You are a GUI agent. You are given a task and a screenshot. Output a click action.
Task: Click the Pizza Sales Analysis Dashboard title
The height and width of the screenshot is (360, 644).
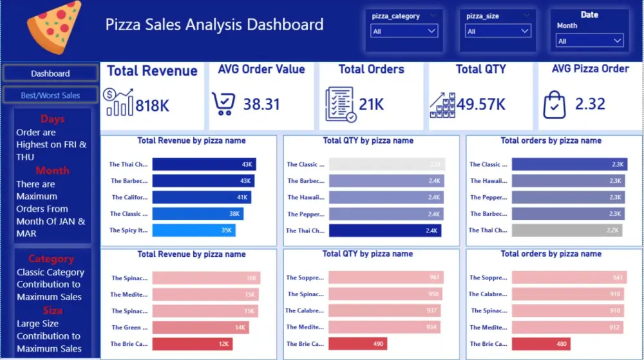214,24
